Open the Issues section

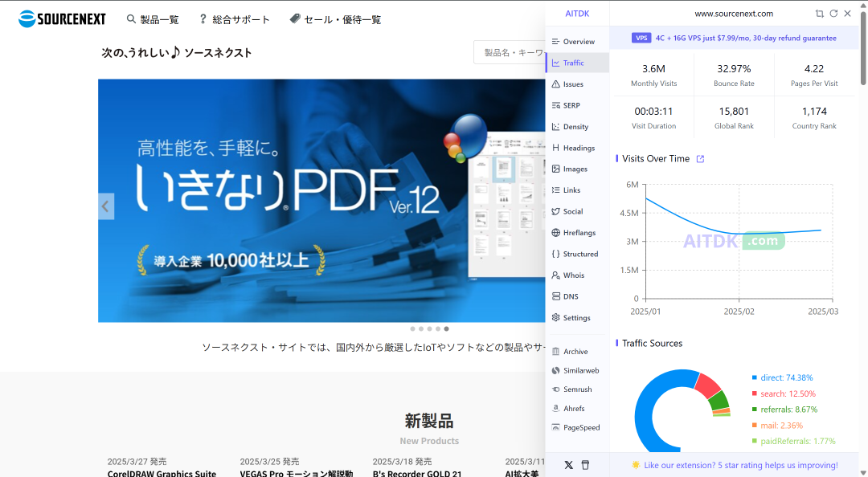pos(577,84)
